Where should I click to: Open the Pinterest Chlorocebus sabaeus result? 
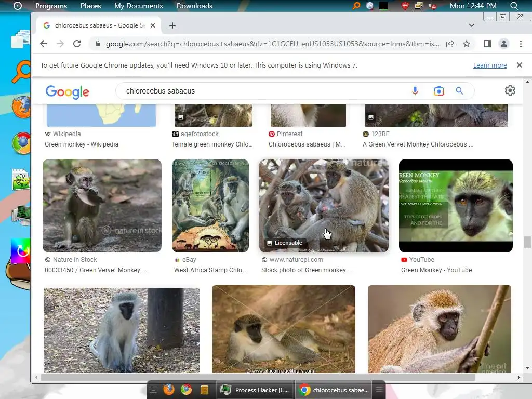click(x=307, y=144)
